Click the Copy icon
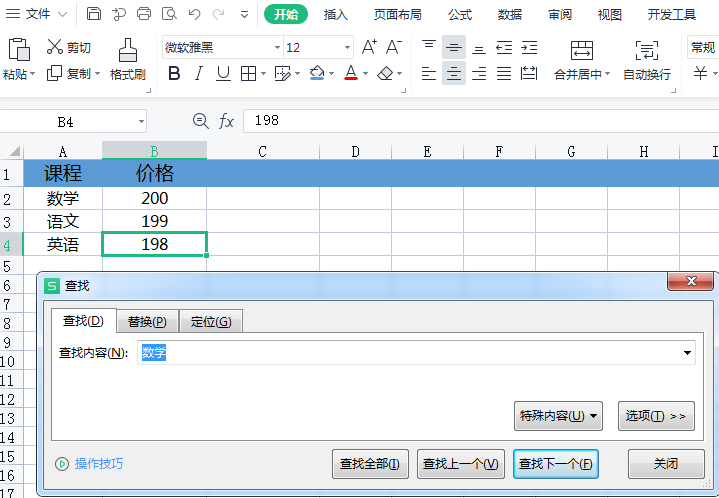The image size is (719, 498). [54, 73]
